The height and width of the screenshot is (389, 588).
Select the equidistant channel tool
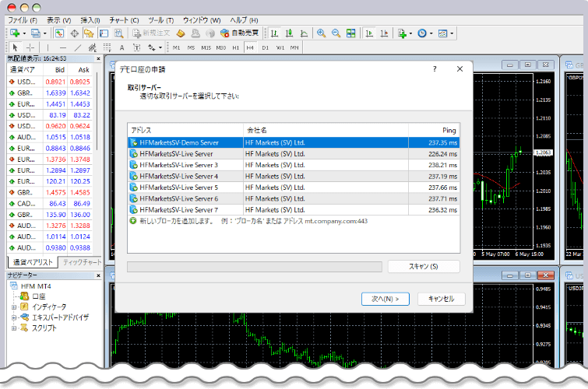pyautogui.click(x=92, y=47)
